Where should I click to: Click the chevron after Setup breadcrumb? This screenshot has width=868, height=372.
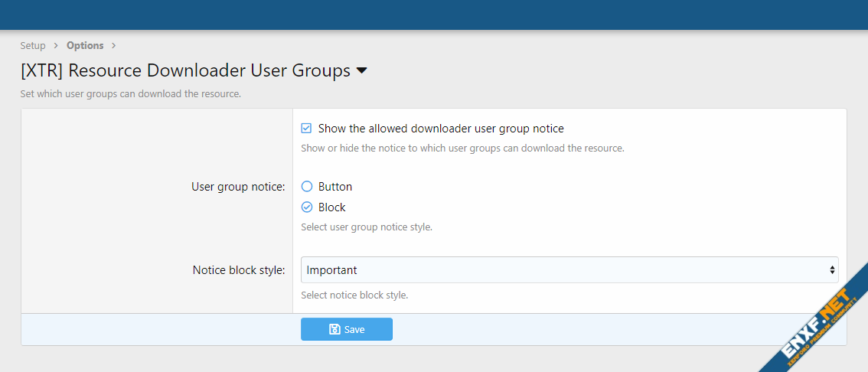(56, 46)
